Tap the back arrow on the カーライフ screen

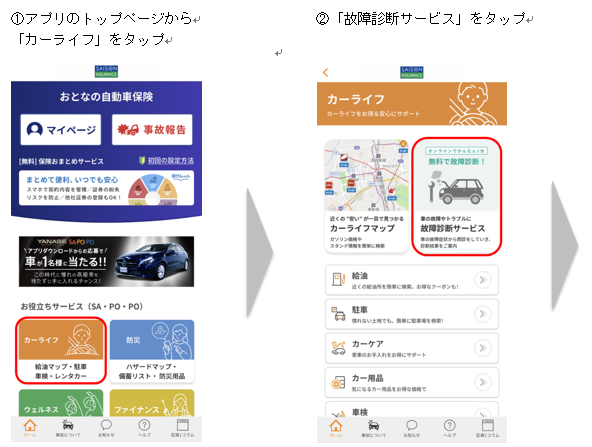(325, 72)
